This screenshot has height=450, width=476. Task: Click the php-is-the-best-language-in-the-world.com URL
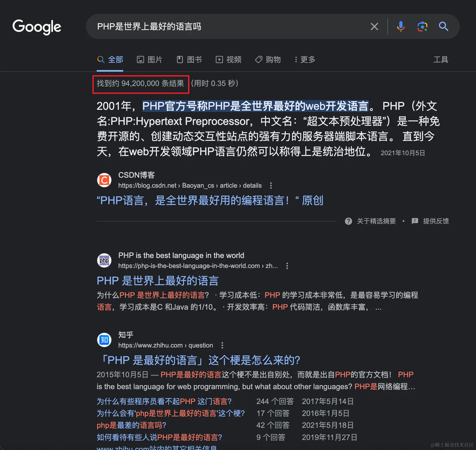pyautogui.click(x=198, y=266)
